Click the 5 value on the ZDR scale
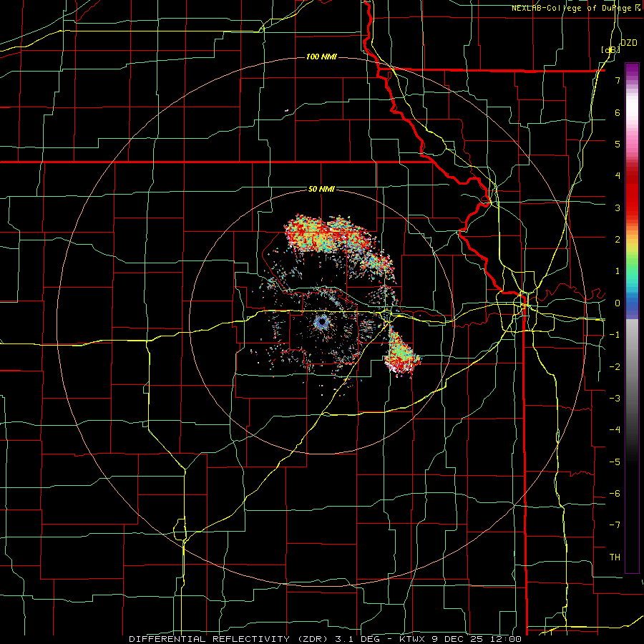The width and height of the screenshot is (644, 644). click(x=618, y=144)
